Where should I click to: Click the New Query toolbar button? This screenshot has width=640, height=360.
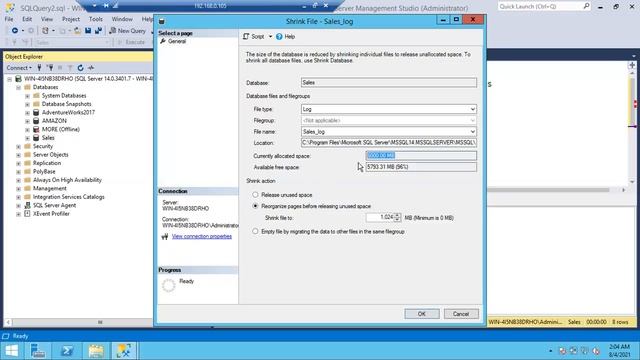click(127, 31)
